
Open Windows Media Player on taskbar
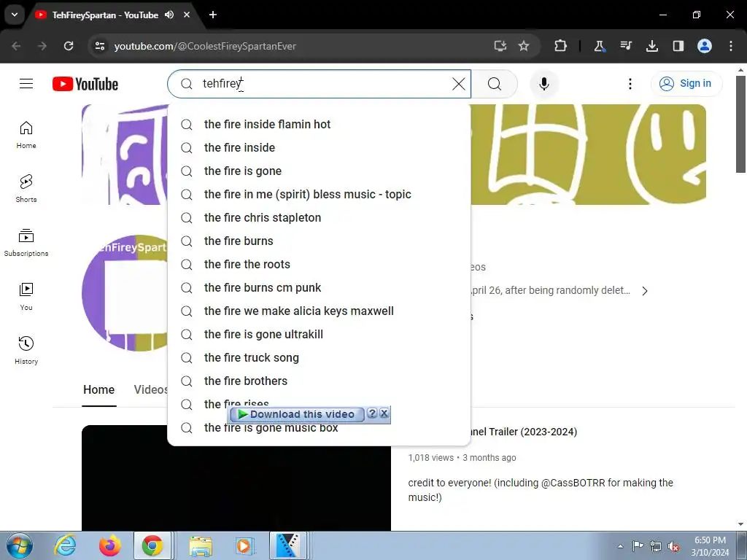tap(244, 545)
